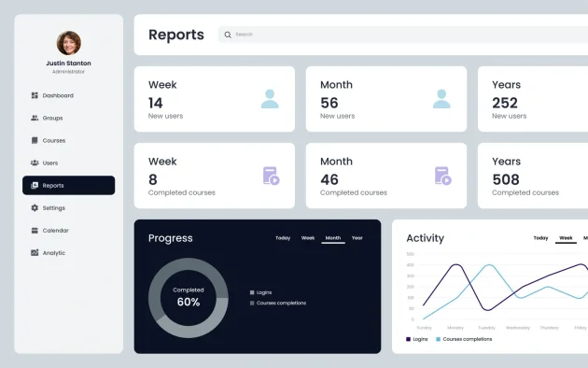
Task: Click Logins legend swatch under Activity chart
Action: [409, 339]
